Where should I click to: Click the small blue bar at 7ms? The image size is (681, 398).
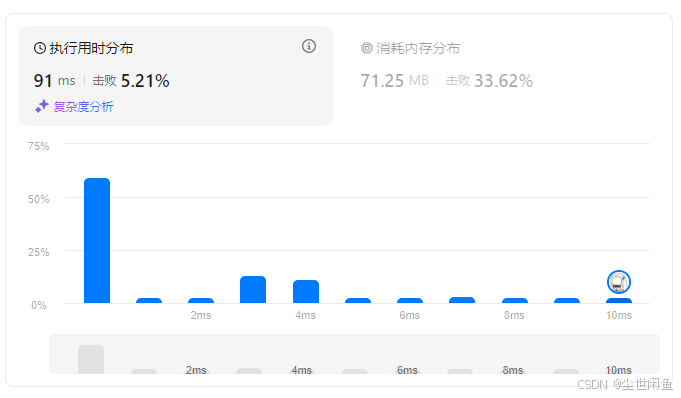click(x=462, y=300)
